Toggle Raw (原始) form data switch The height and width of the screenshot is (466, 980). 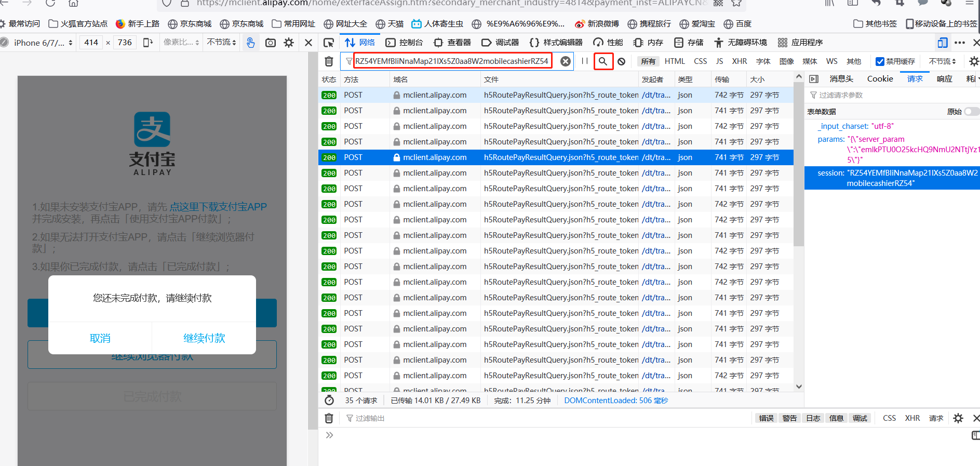click(972, 112)
